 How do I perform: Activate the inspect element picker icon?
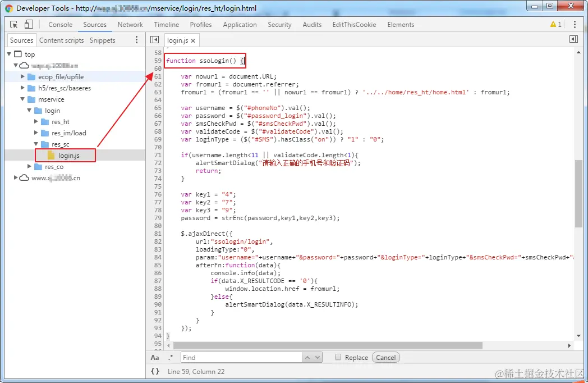point(14,24)
